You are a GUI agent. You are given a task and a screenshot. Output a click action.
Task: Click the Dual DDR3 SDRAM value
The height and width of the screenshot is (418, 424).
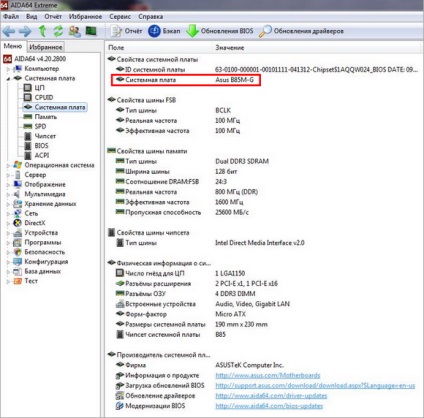(x=242, y=161)
